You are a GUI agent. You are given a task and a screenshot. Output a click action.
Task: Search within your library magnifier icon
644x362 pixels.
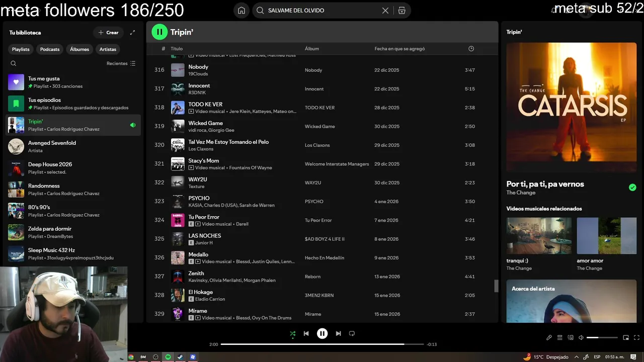point(14,63)
